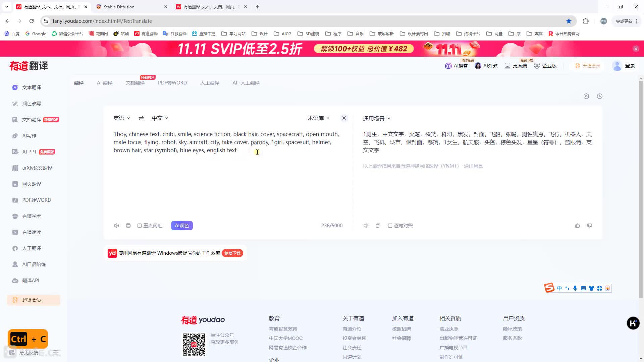
Task: Open 隐私政策 footer link
Action: [x=513, y=329]
